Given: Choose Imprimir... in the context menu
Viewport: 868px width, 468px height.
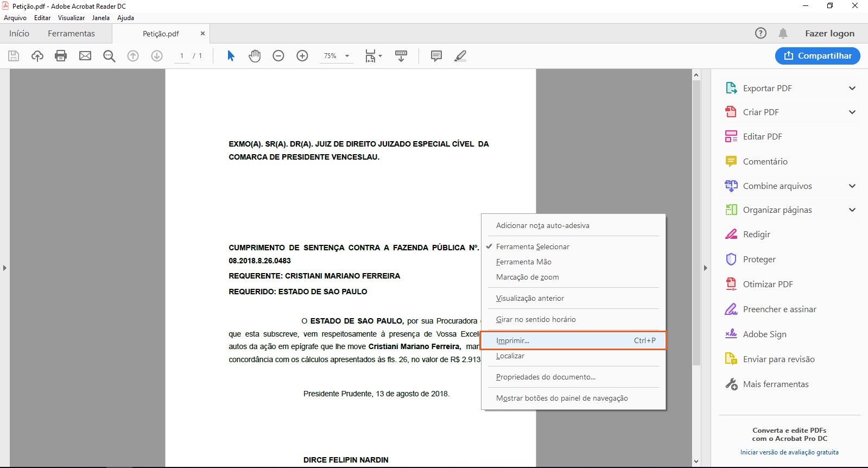Looking at the screenshot, I should pyautogui.click(x=573, y=340).
